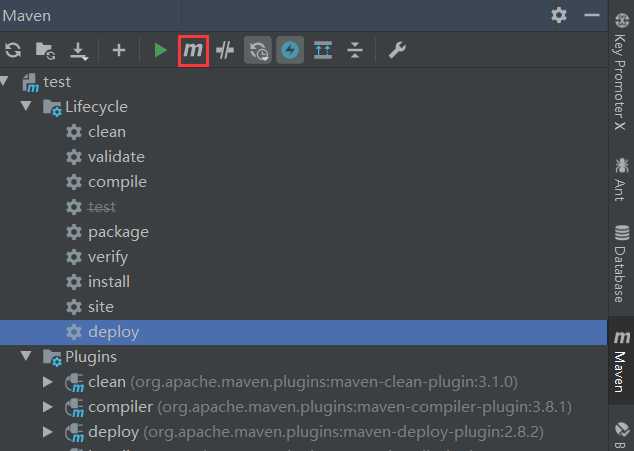Viewport: 634px width, 451px height.
Task: Open the Database tool window tab
Action: (x=621, y=263)
